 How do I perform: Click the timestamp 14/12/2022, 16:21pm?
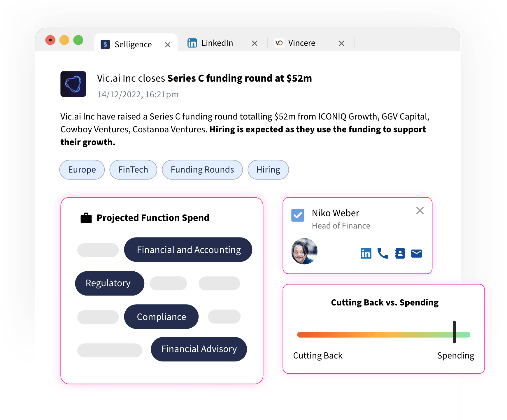(138, 94)
